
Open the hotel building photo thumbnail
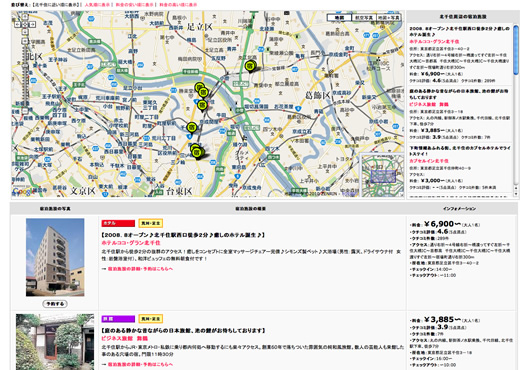(55, 257)
